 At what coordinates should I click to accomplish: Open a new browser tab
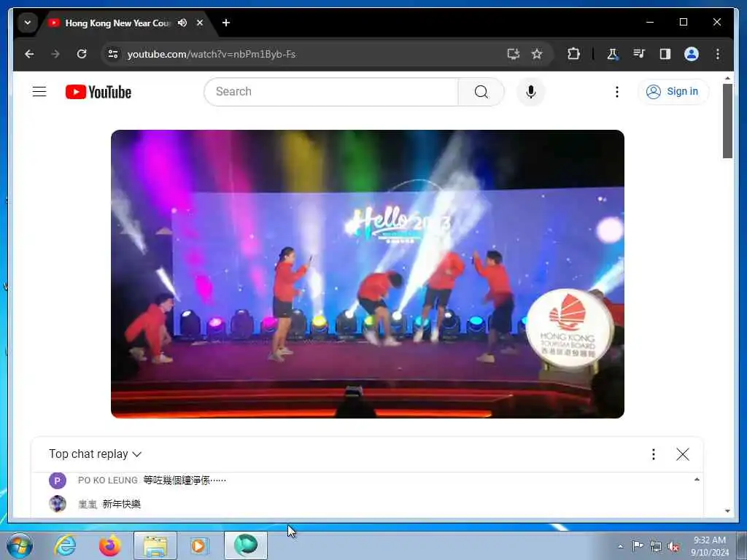pos(226,23)
